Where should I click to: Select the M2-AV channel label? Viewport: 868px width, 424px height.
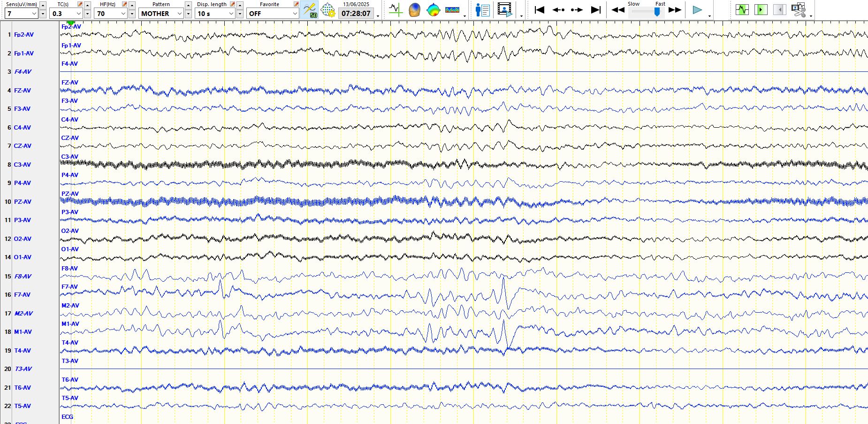23,314
